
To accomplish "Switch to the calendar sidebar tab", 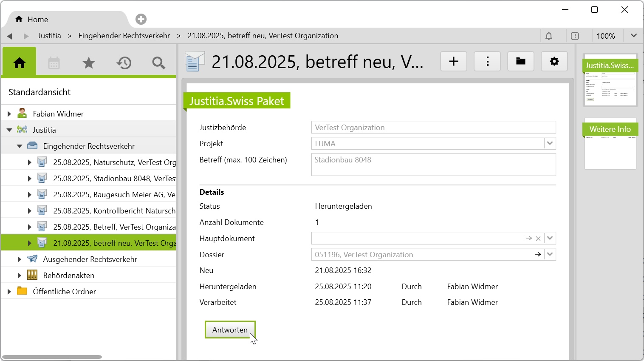I will (x=54, y=63).
